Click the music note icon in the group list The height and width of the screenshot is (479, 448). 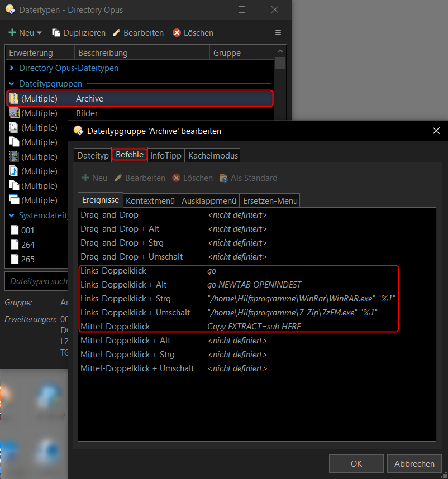pyautogui.click(x=14, y=171)
